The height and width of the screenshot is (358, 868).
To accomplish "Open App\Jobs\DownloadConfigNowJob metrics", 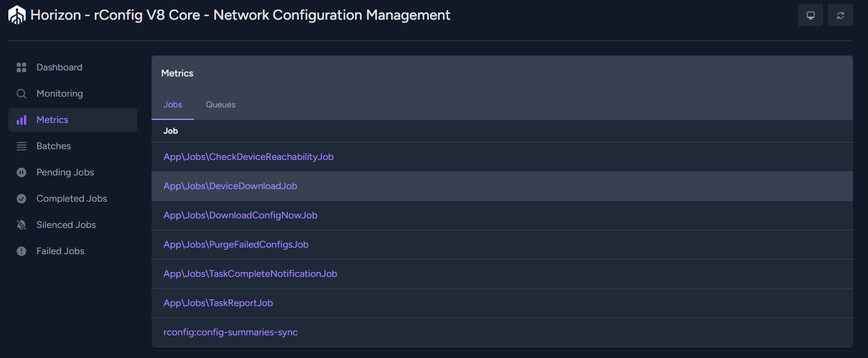I will (240, 215).
